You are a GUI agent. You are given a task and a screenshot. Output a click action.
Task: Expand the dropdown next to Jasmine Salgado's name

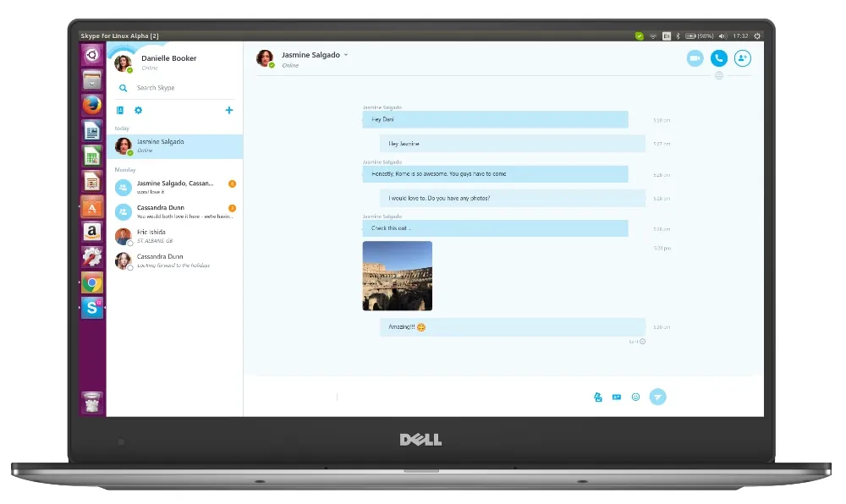point(347,54)
